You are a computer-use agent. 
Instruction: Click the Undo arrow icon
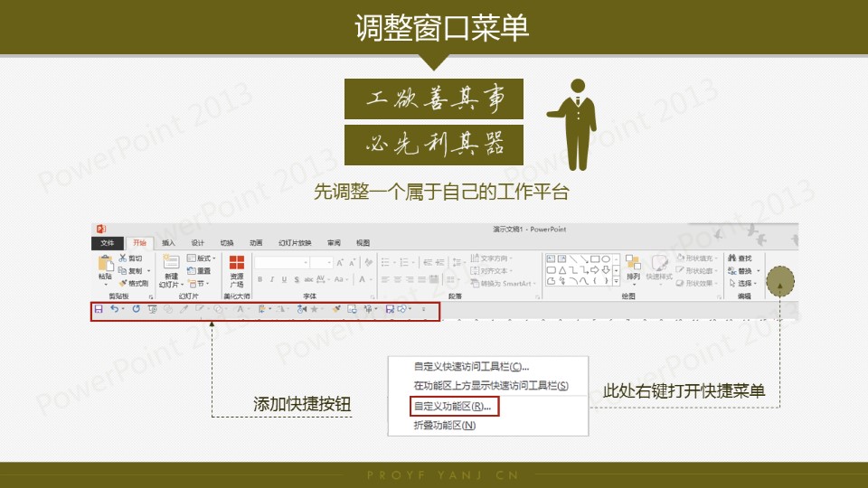coord(115,309)
